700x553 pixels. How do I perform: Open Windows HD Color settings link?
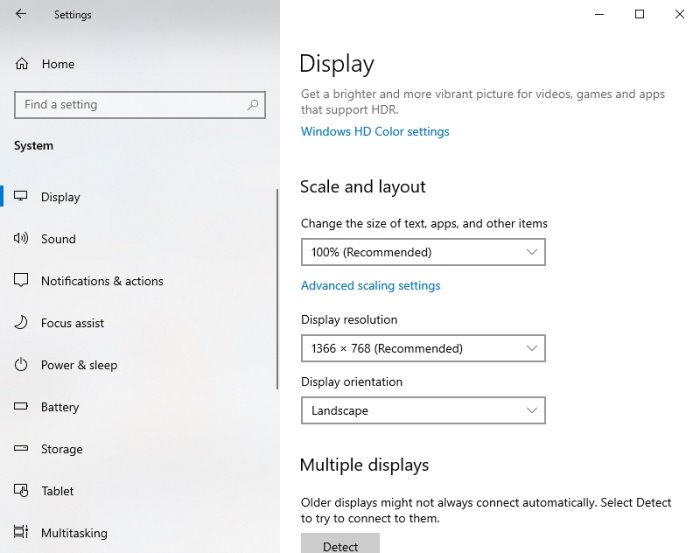click(x=375, y=132)
